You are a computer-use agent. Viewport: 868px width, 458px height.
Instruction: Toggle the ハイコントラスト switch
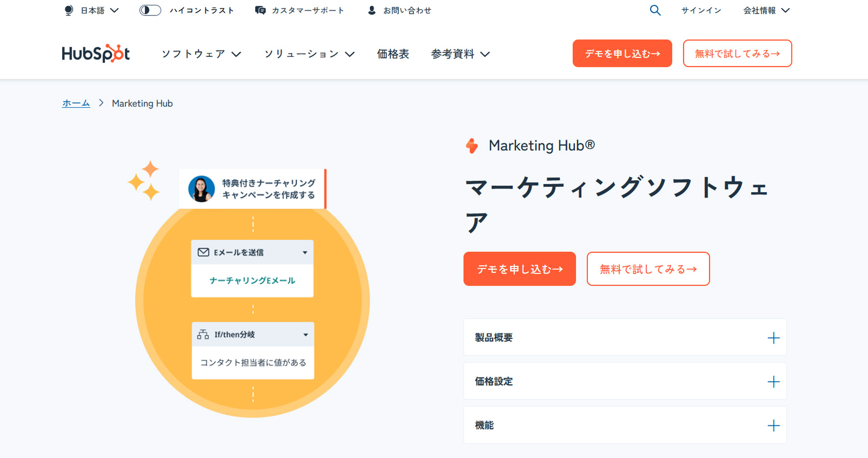[150, 10]
